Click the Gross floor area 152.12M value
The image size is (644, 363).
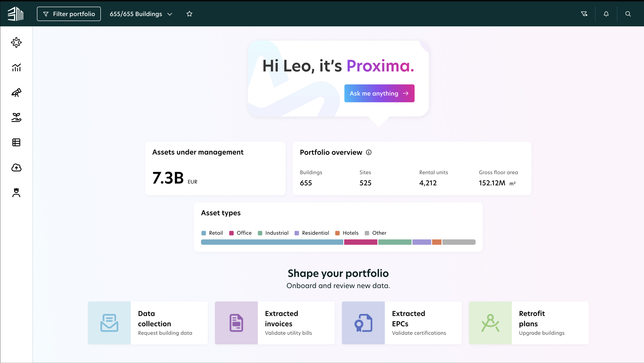492,183
